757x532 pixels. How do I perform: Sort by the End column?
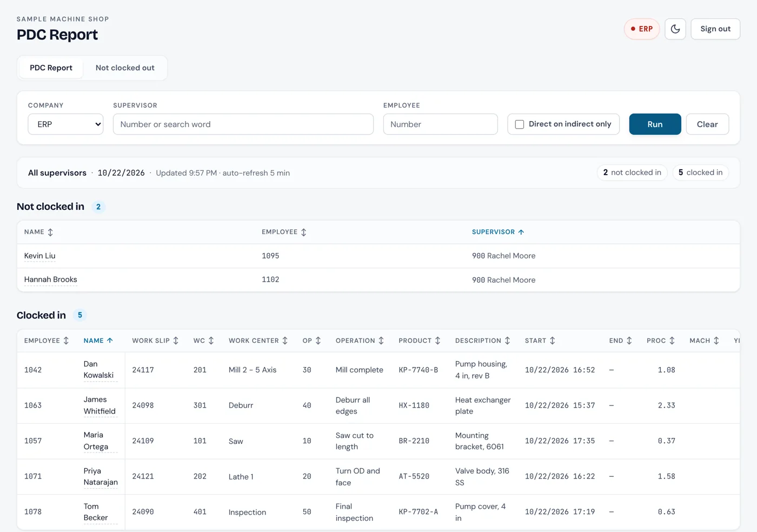click(x=621, y=341)
